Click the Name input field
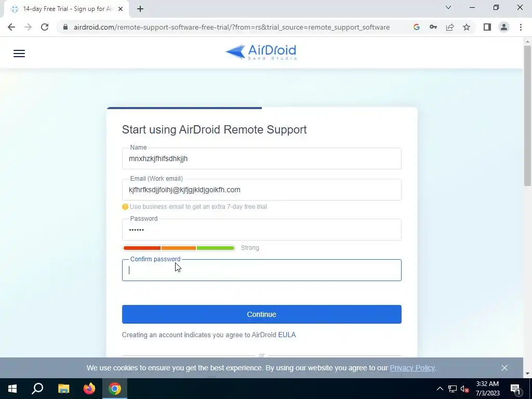Screen dimensions: 532x399 (x=262, y=158)
